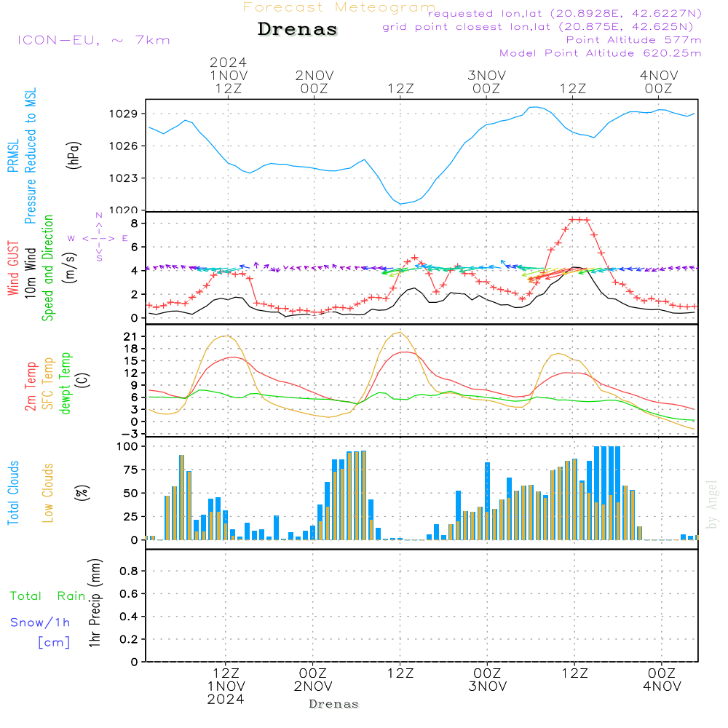Screen dimensions: 728x728
Task: Select the Forecast Meteogram heading
Action: (339, 7)
